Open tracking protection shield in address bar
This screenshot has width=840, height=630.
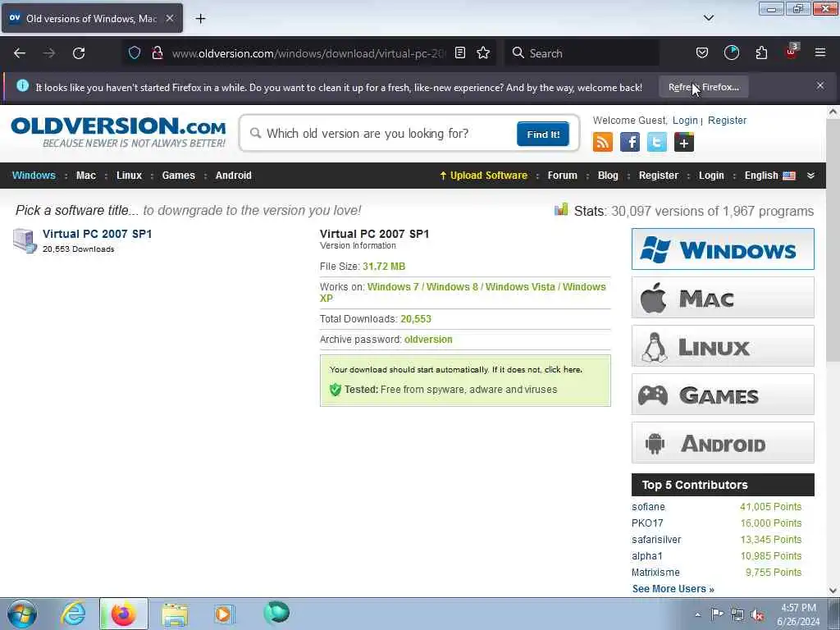coord(134,53)
